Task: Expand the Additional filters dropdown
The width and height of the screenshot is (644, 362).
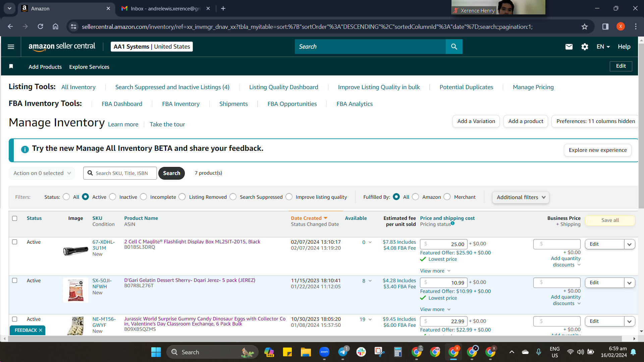Action: pyautogui.click(x=521, y=197)
